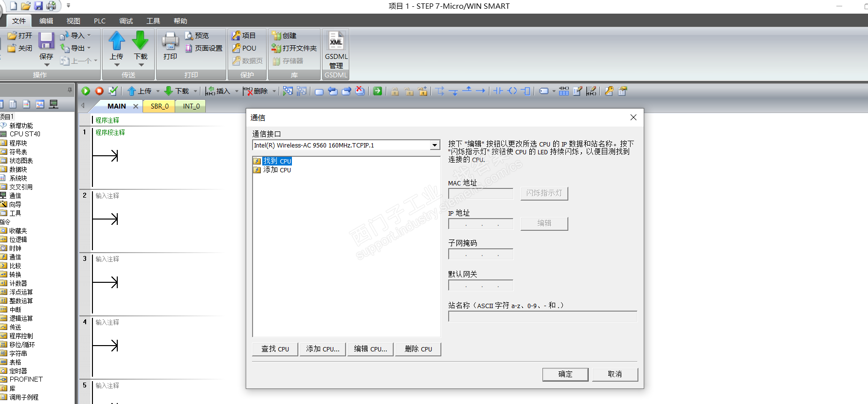Open System Block (系统块) in project tree
This screenshot has width=868, height=404.
[18, 178]
